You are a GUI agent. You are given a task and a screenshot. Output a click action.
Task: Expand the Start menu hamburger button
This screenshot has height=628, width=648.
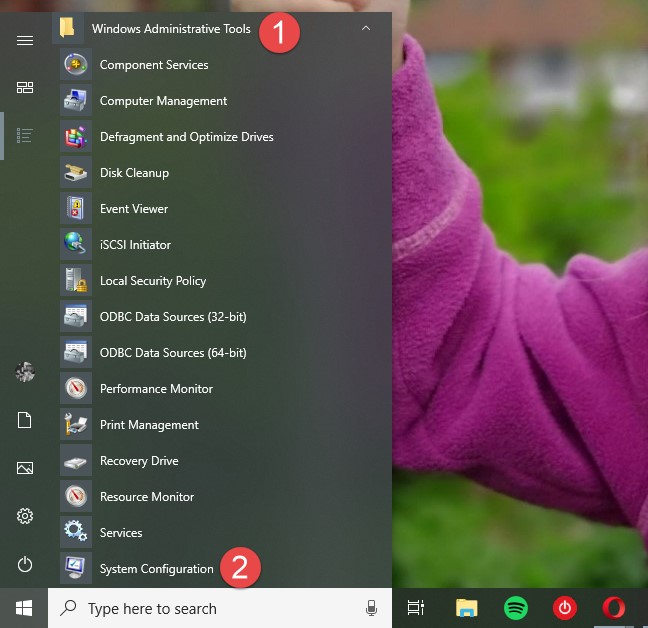[x=25, y=40]
